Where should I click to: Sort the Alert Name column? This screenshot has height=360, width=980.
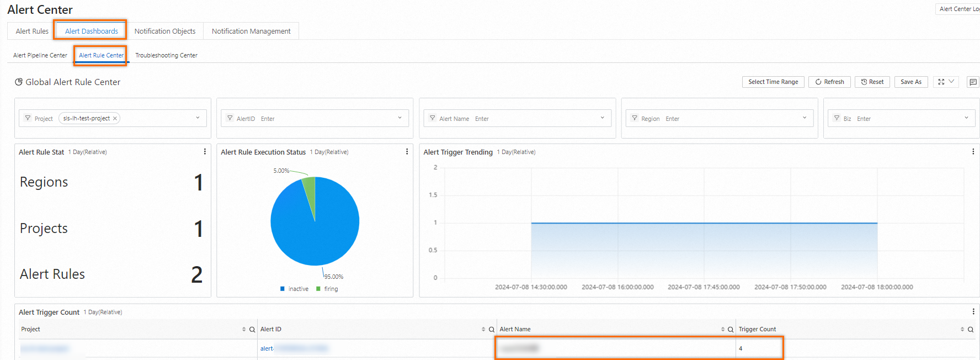coord(723,330)
